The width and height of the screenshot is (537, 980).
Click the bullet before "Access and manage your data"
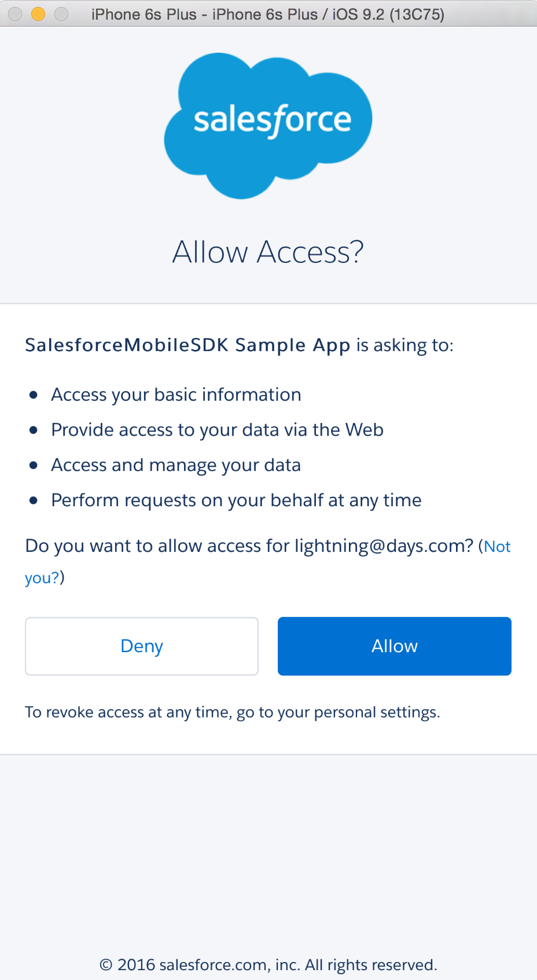pyautogui.click(x=34, y=465)
